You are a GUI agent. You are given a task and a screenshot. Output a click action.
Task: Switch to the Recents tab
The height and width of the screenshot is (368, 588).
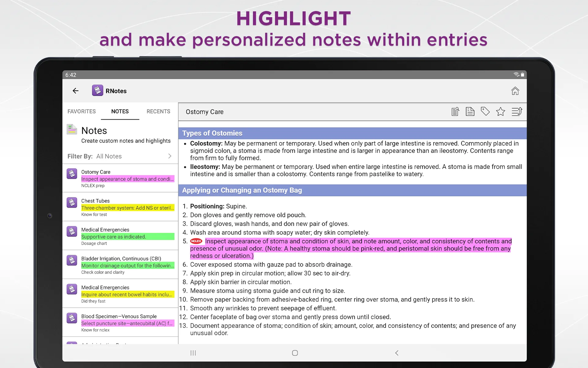point(158,111)
